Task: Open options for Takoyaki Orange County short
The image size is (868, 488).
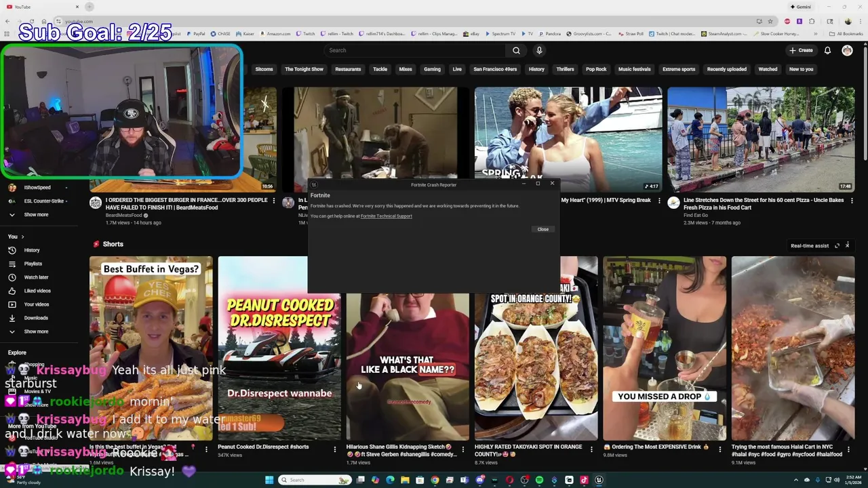Action: [x=591, y=449]
